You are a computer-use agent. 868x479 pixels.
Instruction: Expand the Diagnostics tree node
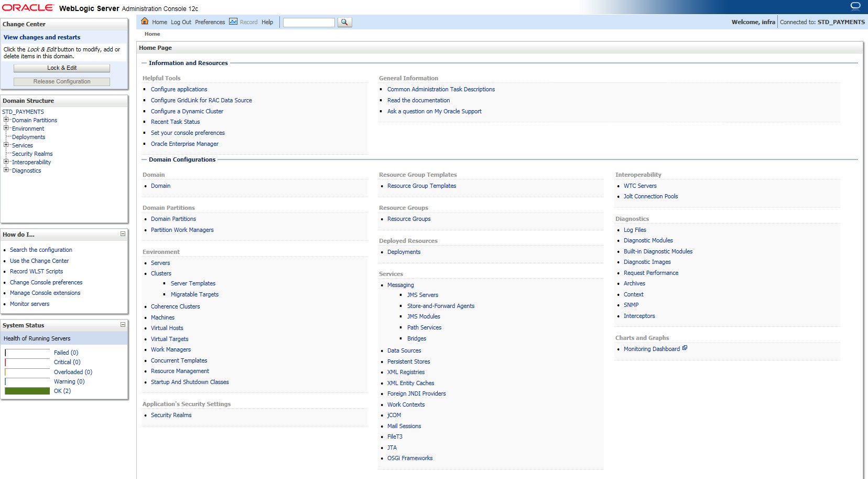pos(6,170)
